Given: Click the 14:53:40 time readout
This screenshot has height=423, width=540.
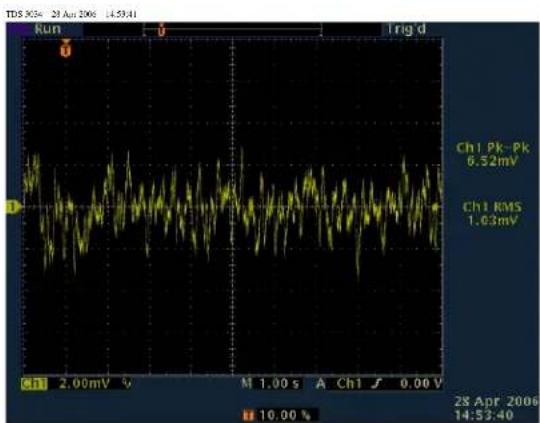Looking at the screenshot, I should pyautogui.click(x=484, y=415).
